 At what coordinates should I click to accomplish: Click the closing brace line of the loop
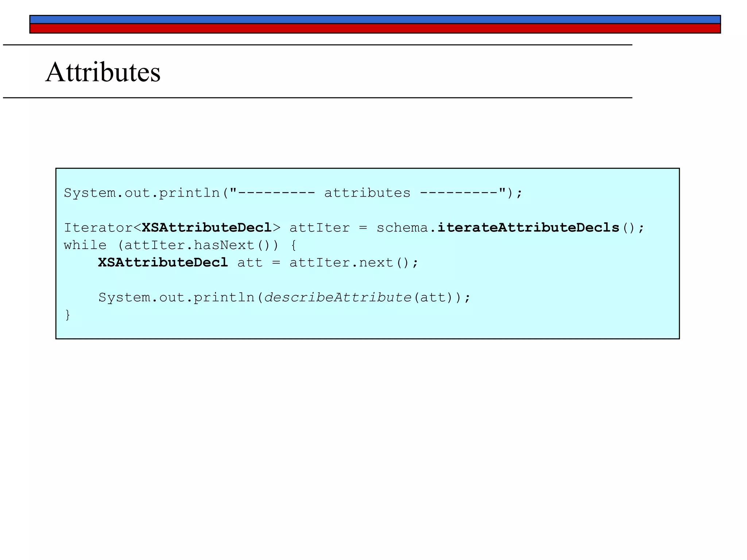click(67, 315)
